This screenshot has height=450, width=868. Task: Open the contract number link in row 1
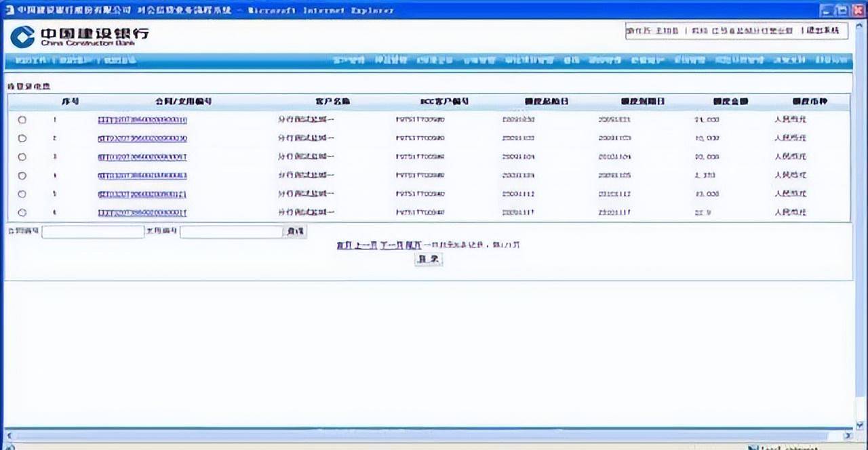pyautogui.click(x=142, y=120)
